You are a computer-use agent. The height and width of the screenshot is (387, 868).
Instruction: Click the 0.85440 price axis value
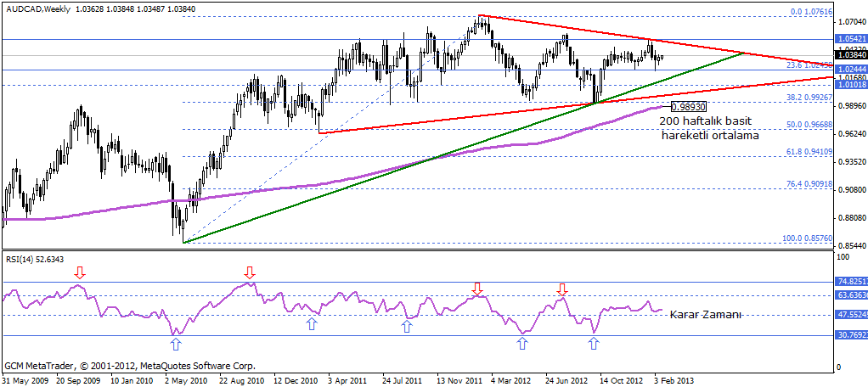click(851, 245)
